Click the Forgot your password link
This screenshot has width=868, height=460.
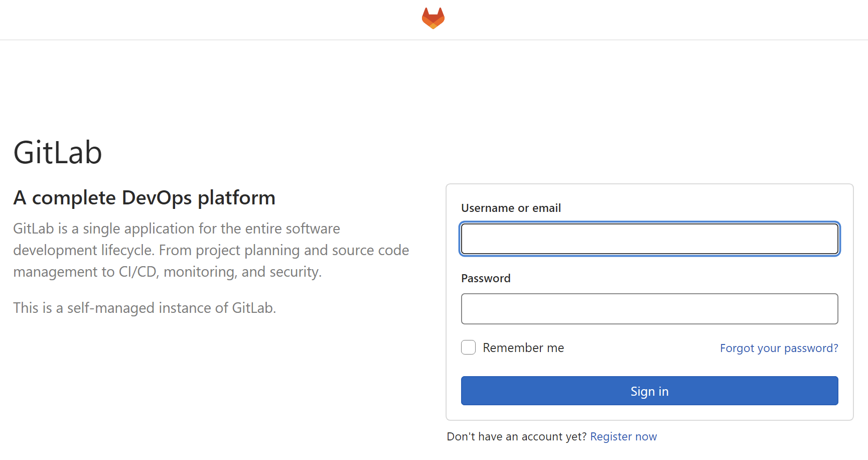[779, 348]
